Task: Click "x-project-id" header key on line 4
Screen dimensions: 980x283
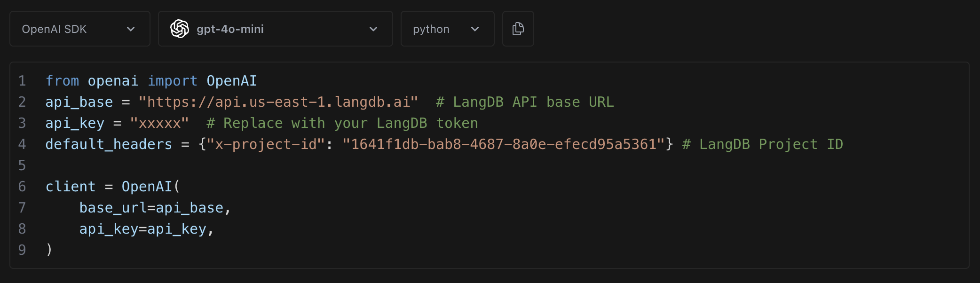Action: pyautogui.click(x=266, y=144)
